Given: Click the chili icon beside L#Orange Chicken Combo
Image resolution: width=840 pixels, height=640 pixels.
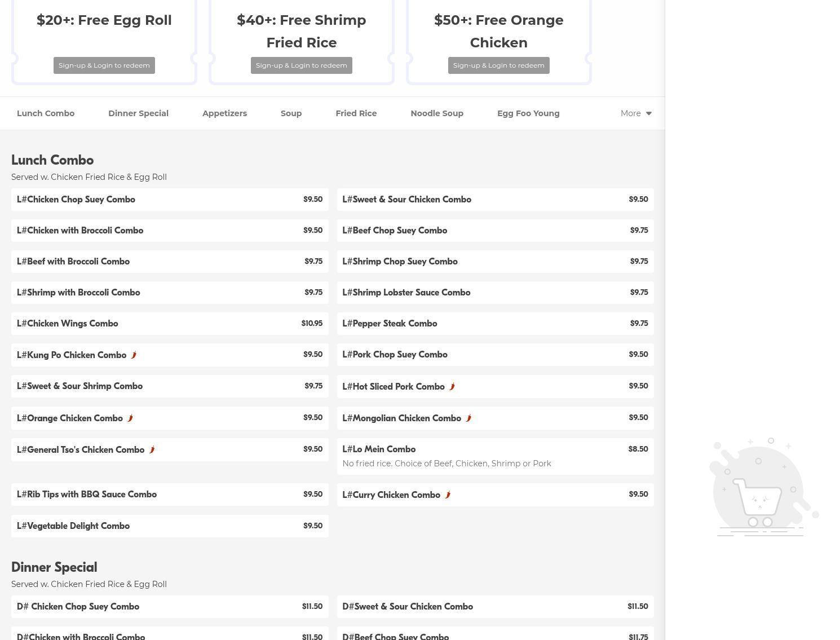Looking at the screenshot, I should coord(130,418).
